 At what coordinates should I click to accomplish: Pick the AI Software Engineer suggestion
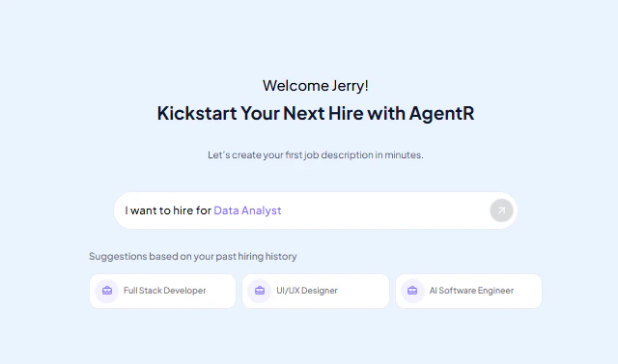[468, 292]
